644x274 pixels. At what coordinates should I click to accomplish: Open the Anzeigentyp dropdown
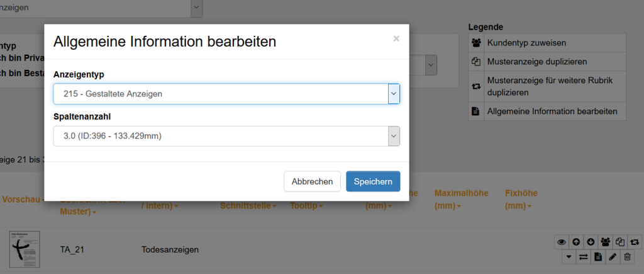pos(226,94)
